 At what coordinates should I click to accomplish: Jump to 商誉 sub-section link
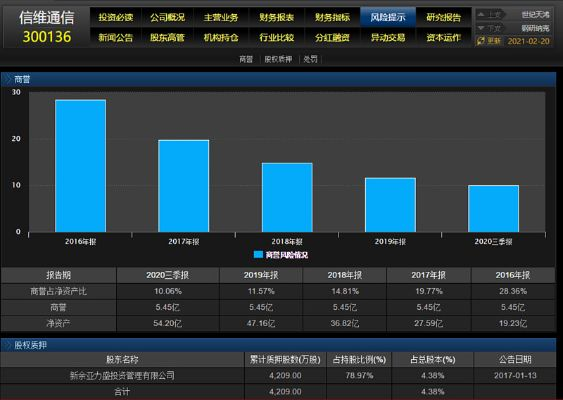246,59
